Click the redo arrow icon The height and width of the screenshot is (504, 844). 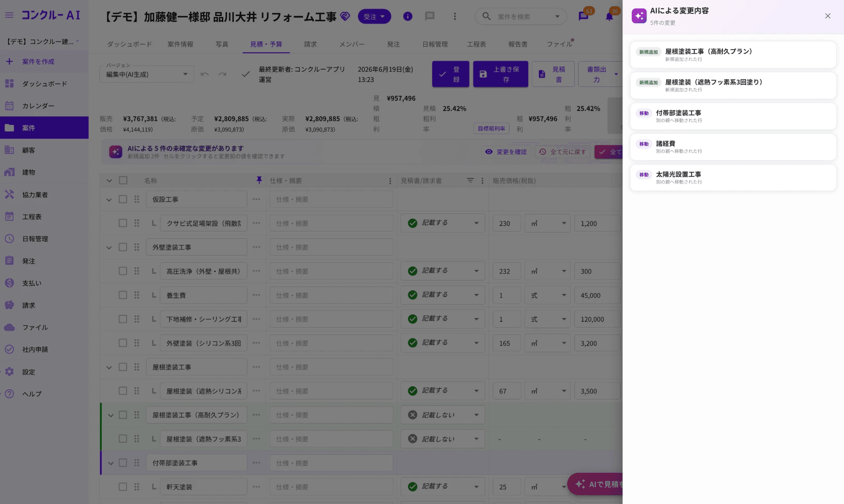pyautogui.click(x=222, y=74)
